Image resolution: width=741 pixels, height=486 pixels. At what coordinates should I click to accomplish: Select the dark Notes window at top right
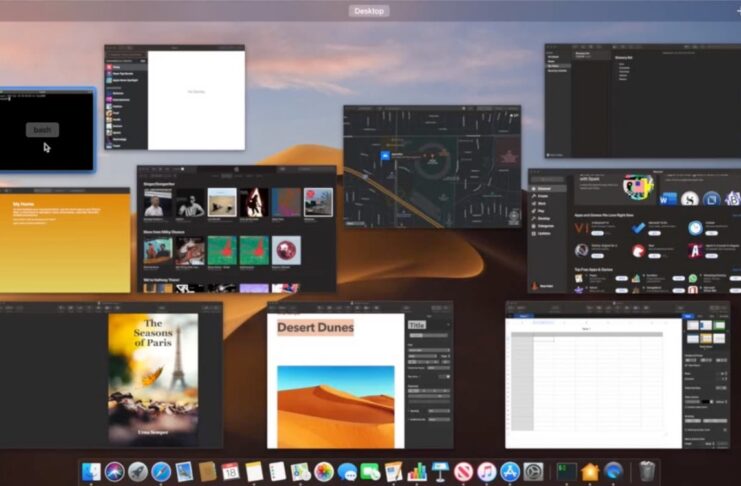point(643,101)
